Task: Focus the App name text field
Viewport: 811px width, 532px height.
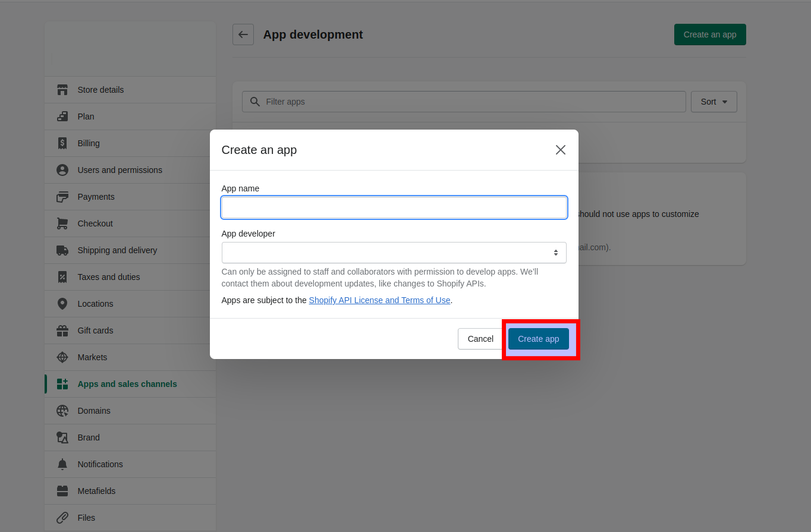Action: pyautogui.click(x=394, y=207)
